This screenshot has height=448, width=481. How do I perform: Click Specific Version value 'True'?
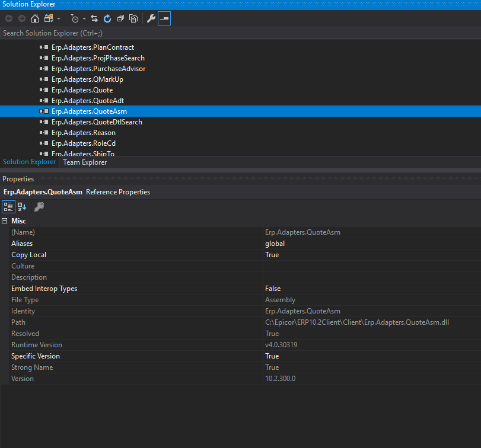272,356
